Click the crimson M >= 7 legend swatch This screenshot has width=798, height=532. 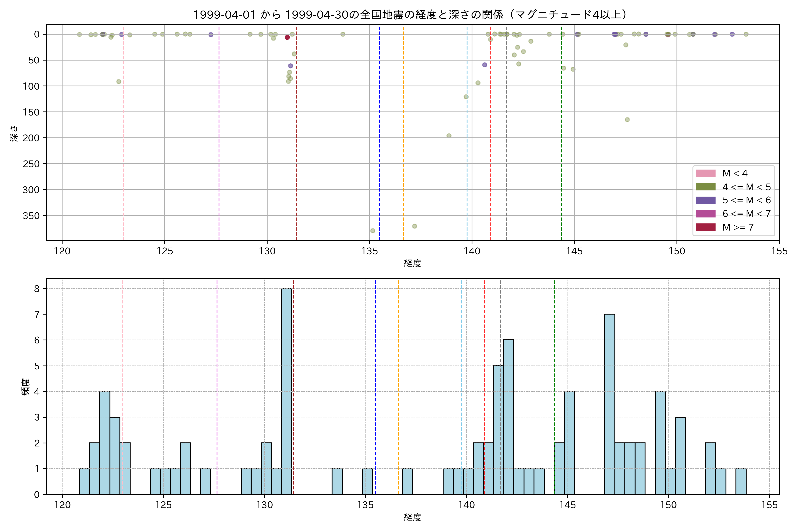click(x=705, y=227)
